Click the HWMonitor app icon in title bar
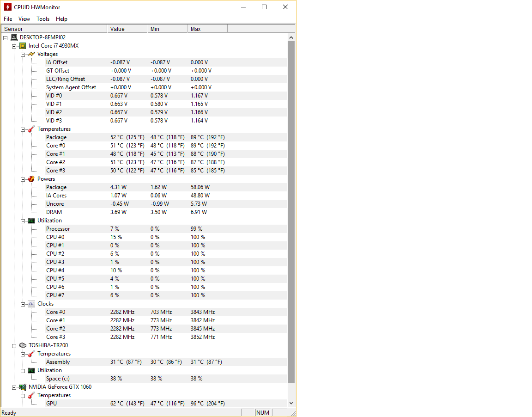This screenshot has width=532, height=417. [x=7, y=7]
